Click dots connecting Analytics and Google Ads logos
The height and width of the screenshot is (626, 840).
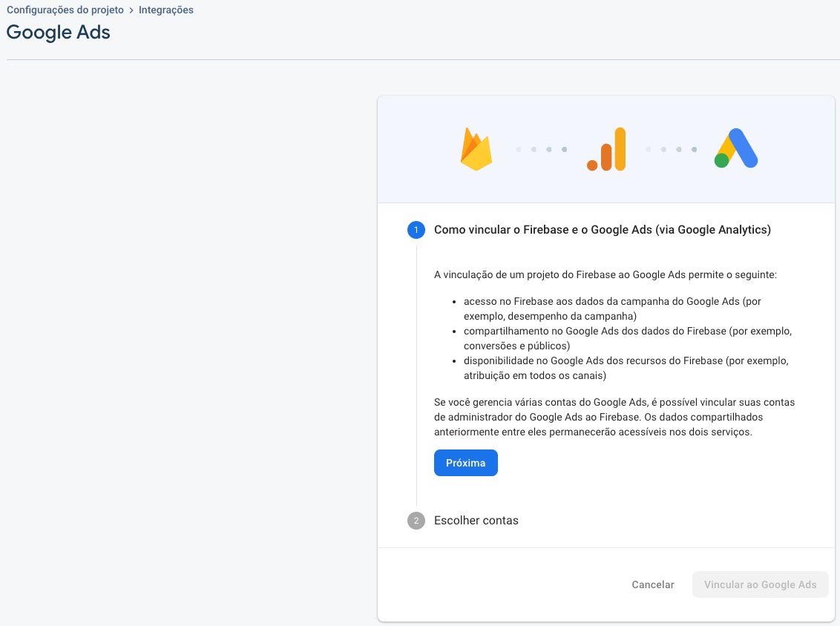pos(671,150)
